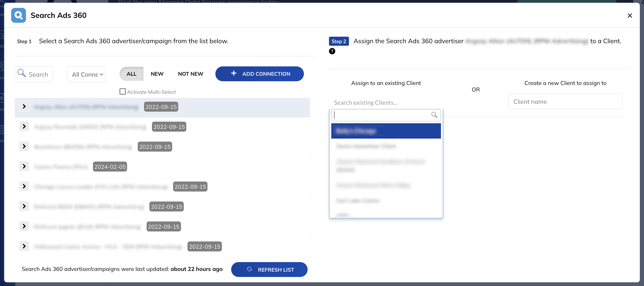
Task: Expand the row dated 2024-02-05
Action: click(x=24, y=167)
